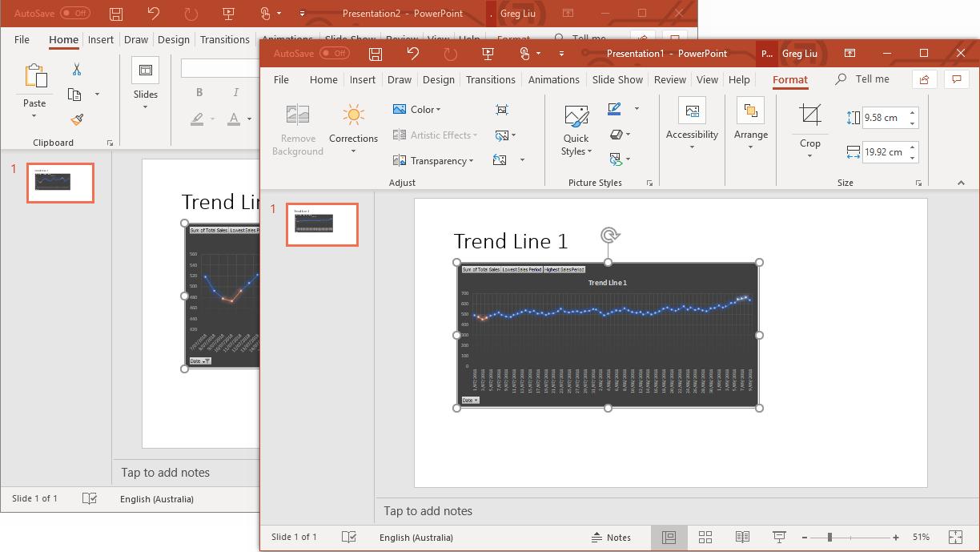Open Clipboard dialog launcher in Presentation2
The width and height of the screenshot is (980, 552).
[110, 143]
